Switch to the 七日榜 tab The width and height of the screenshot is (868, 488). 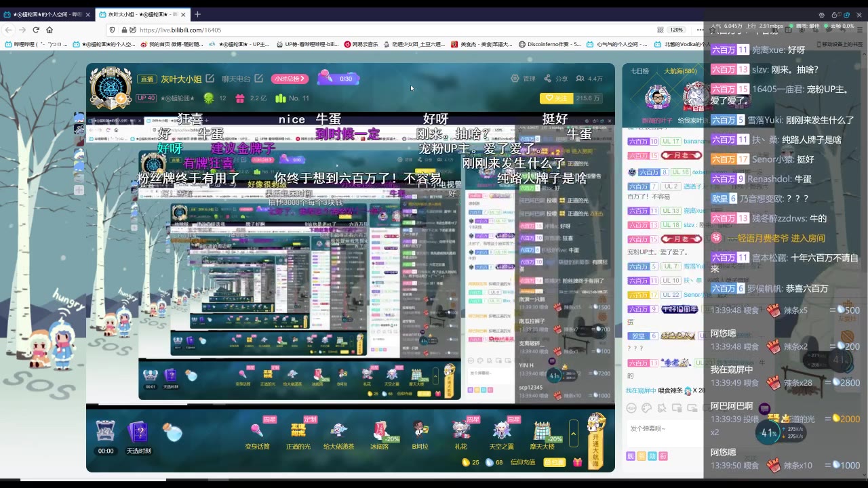coord(639,70)
